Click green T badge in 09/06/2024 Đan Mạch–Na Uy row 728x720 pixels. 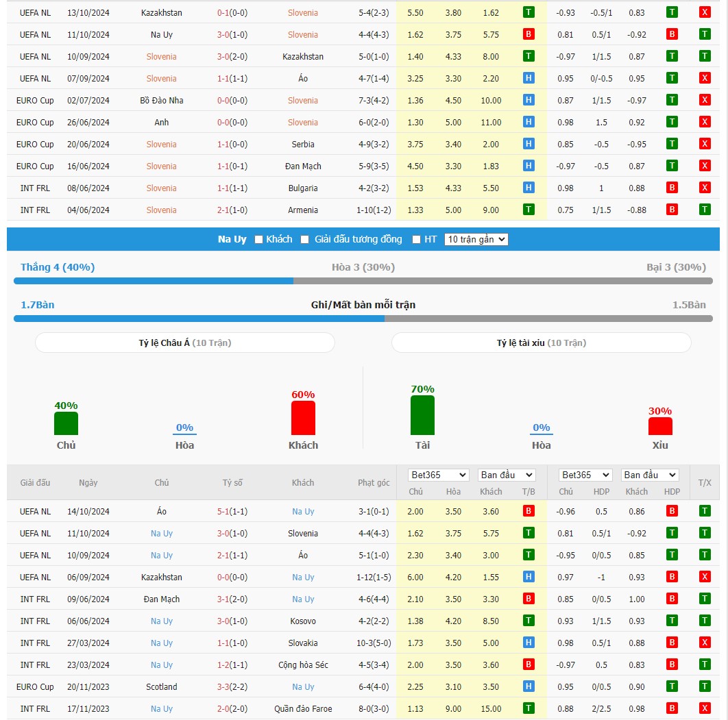pos(704,599)
